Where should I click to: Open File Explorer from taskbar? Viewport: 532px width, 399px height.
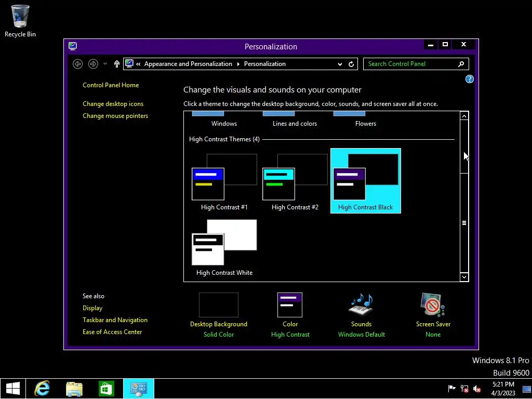[74, 389]
